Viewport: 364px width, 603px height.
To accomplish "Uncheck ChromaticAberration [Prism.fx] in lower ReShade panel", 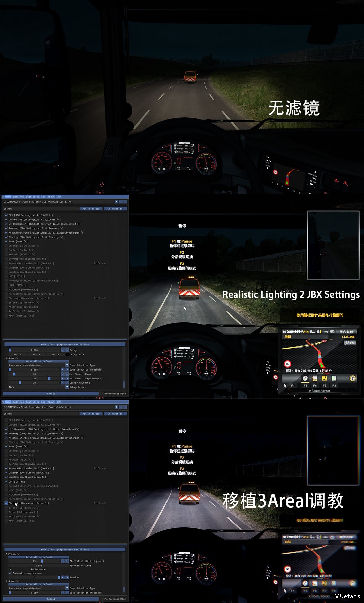I will pos(6,503).
